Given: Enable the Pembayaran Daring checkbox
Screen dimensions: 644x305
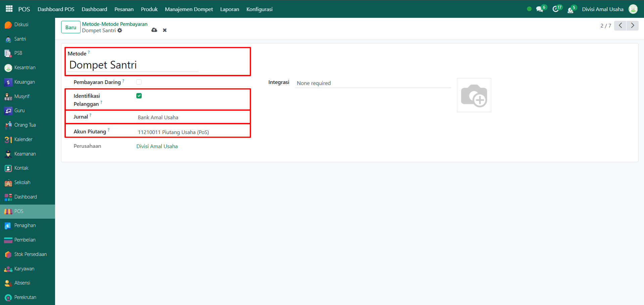Looking at the screenshot, I should tap(139, 82).
